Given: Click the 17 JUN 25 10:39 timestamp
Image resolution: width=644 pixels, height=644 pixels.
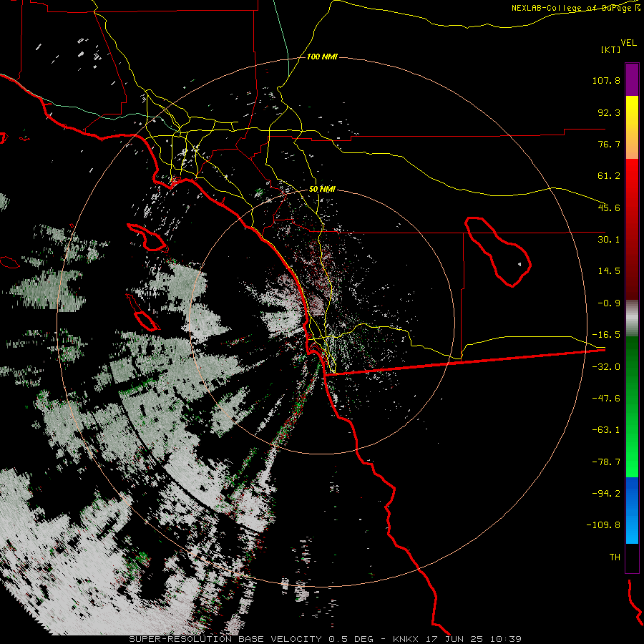Looking at the screenshot, I should coord(474,639).
